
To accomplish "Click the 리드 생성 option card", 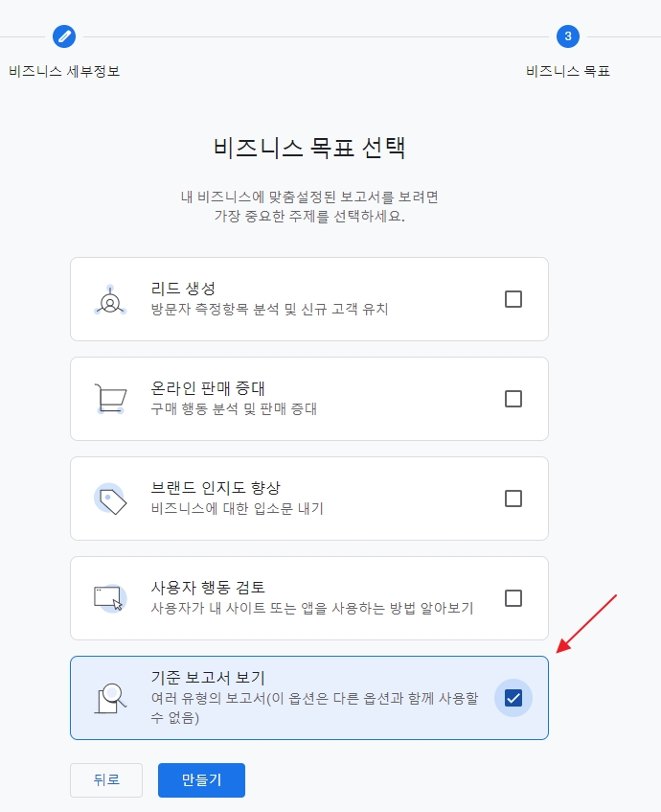I will [x=308, y=298].
